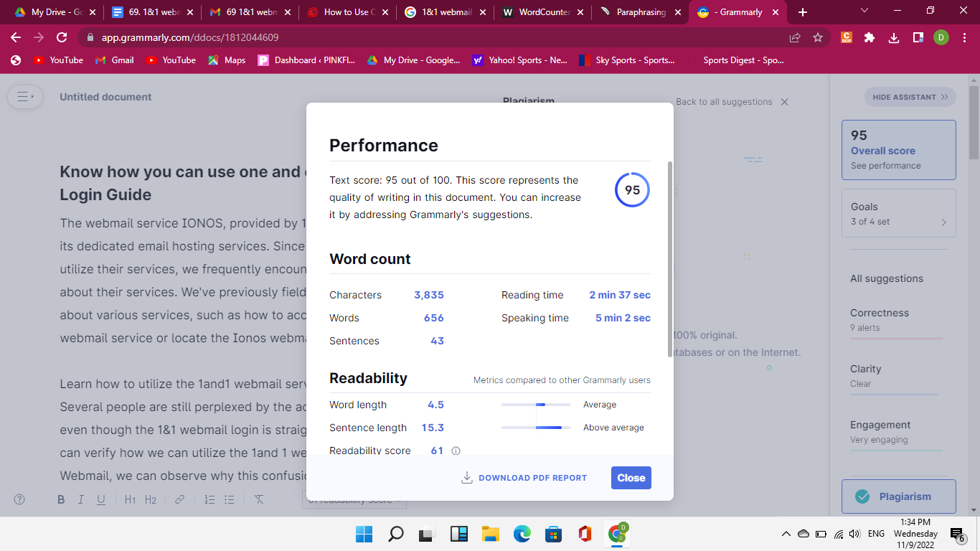
Task: Expand the system tray hidden icons chevron
Action: (786, 534)
